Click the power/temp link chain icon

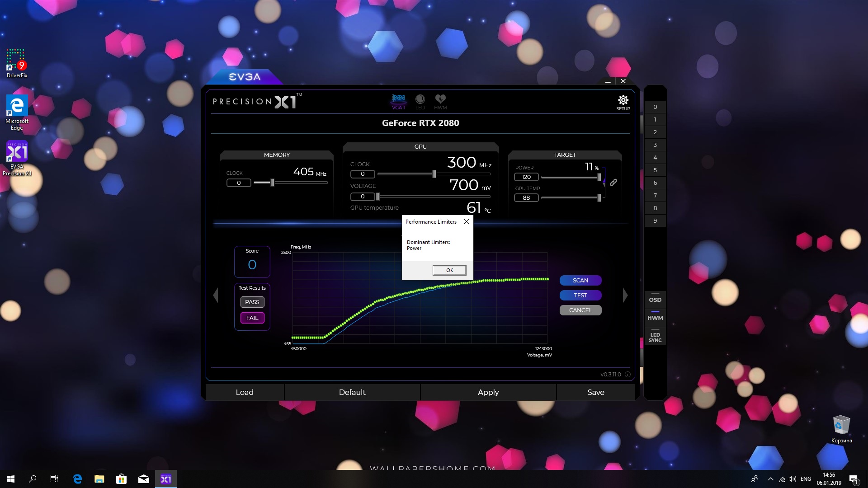(613, 183)
